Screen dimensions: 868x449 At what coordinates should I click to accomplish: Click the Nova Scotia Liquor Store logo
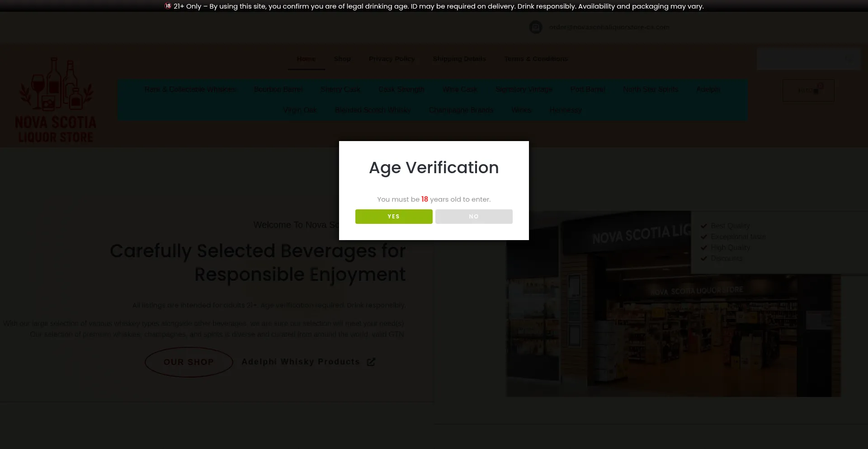tap(56, 99)
